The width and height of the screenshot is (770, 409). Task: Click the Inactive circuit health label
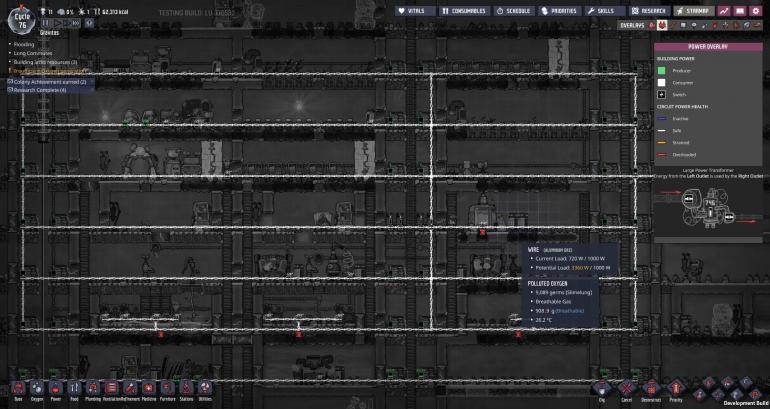pos(680,119)
